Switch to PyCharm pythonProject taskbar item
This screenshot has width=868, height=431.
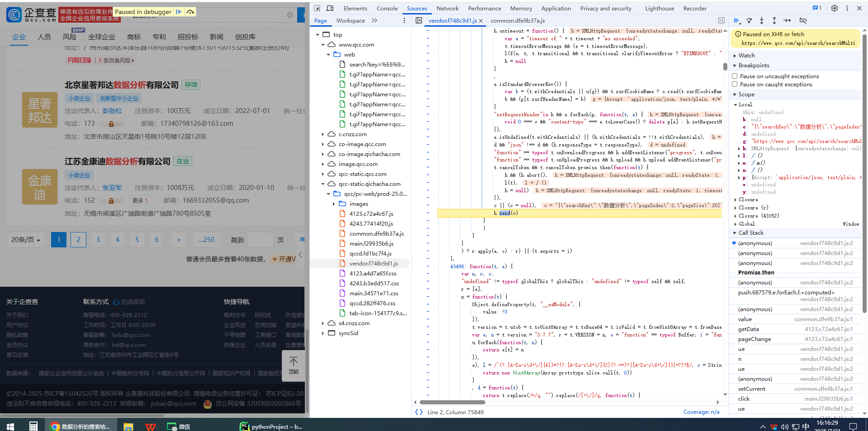pyautogui.click(x=271, y=426)
